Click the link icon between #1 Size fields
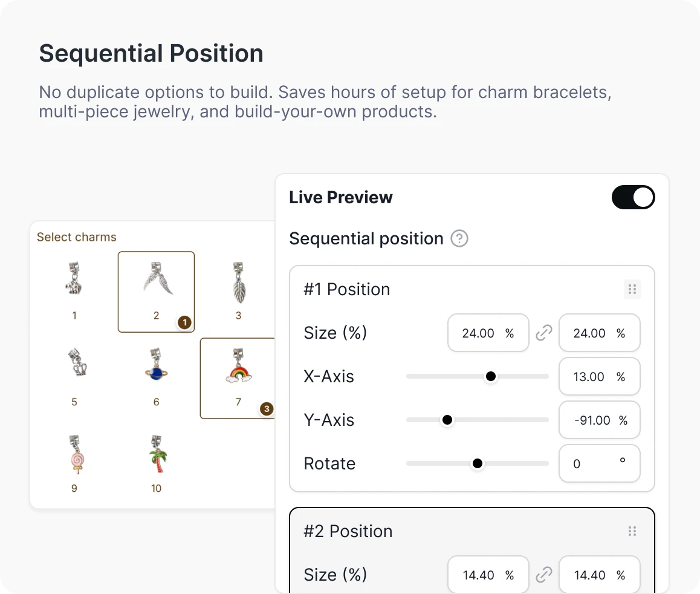The height and width of the screenshot is (594, 700). point(544,333)
